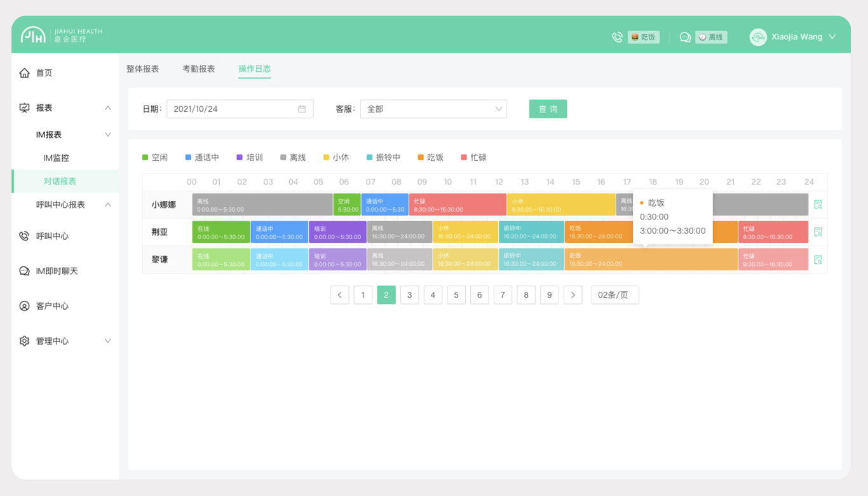Click the chat bubble status icon in header
868x496 pixels.
685,38
